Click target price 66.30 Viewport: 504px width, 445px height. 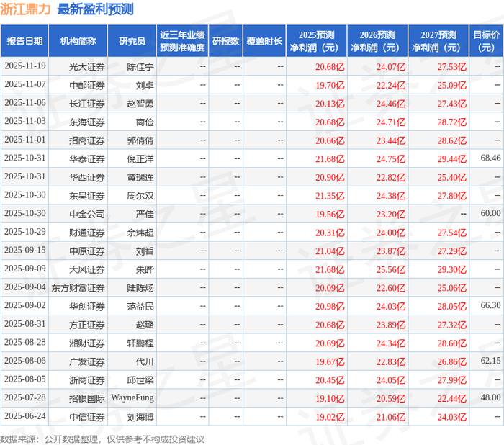coord(490,305)
